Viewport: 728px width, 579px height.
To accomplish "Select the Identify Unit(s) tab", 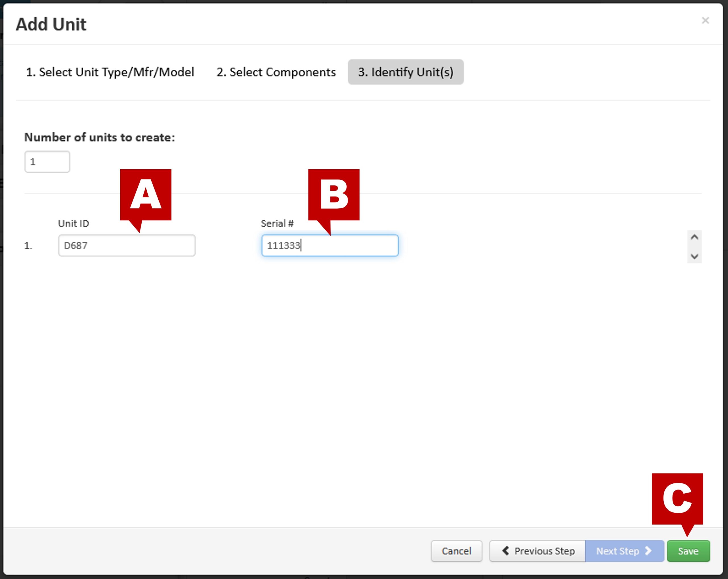I will [x=406, y=72].
